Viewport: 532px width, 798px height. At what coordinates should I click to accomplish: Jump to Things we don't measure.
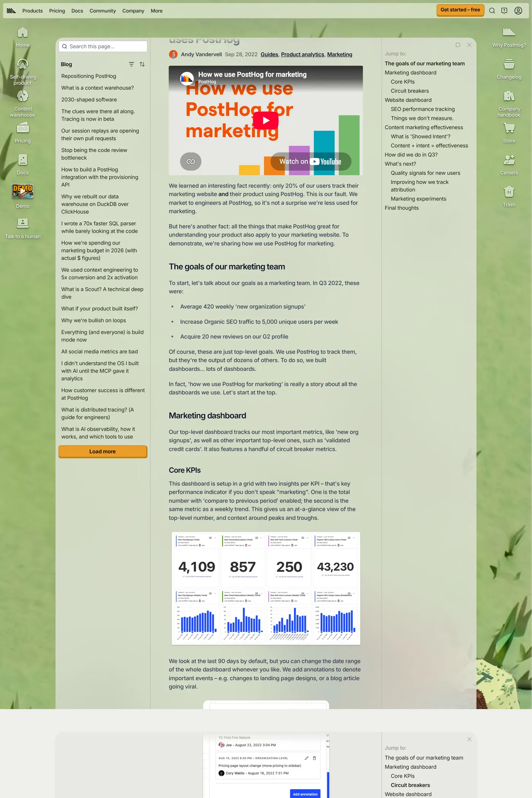422,118
